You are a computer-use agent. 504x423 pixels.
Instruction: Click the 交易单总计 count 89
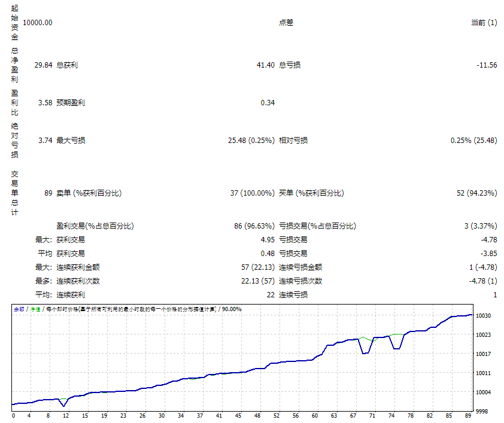pyautogui.click(x=48, y=193)
